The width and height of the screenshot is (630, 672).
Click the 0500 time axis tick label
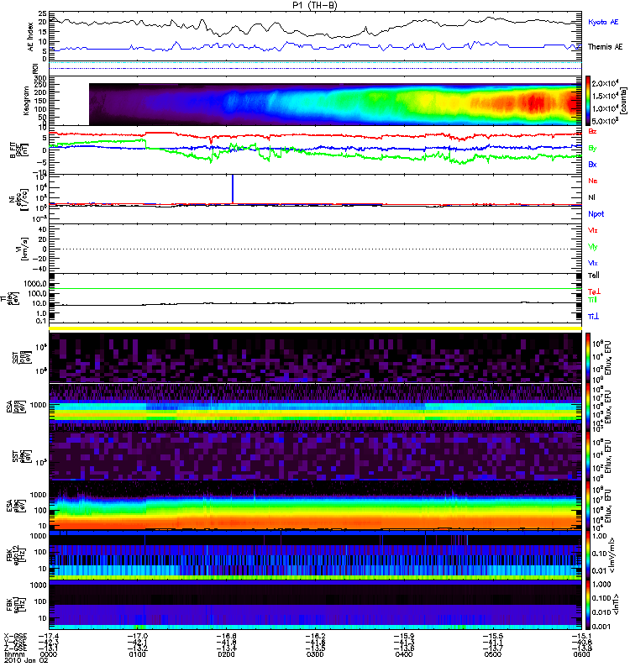[493, 654]
